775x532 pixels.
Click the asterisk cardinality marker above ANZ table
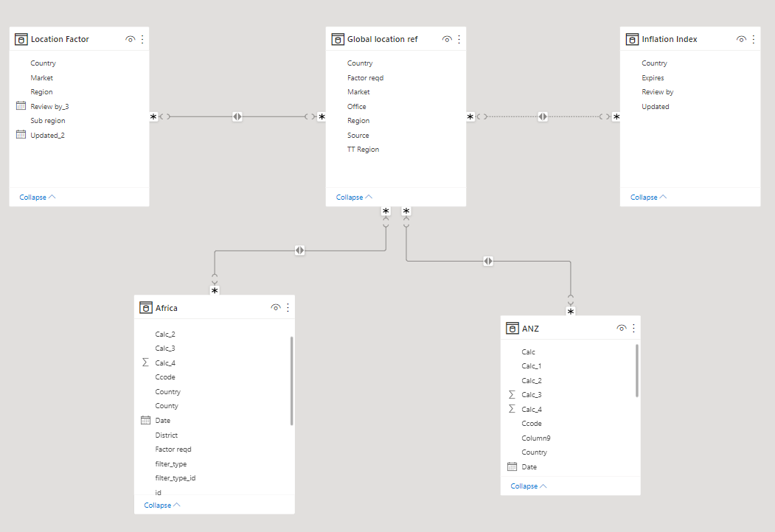coord(571,311)
